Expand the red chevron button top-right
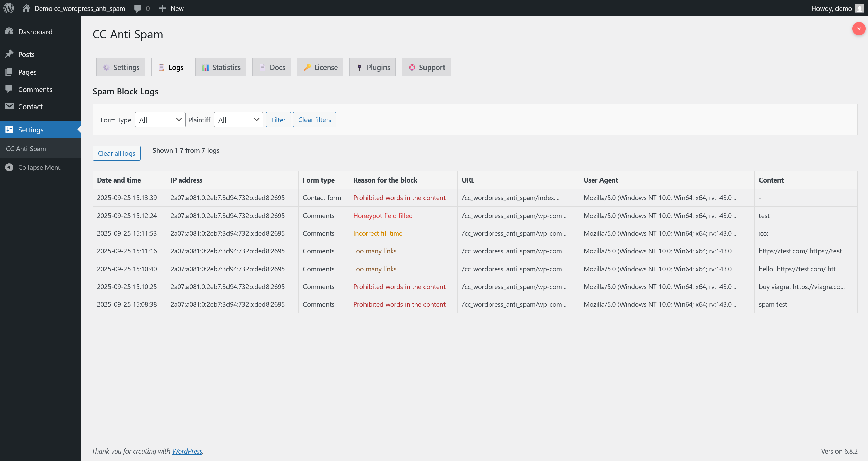This screenshot has width=868, height=461. [x=859, y=28]
